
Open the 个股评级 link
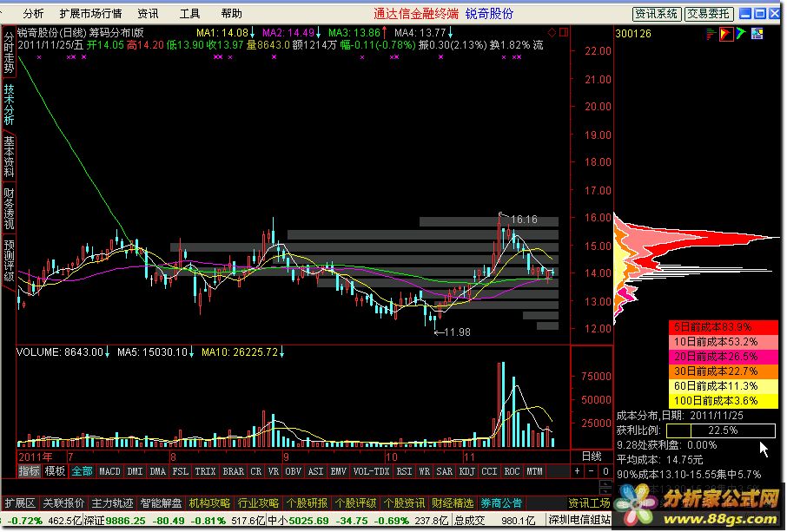pyautogui.click(x=355, y=503)
